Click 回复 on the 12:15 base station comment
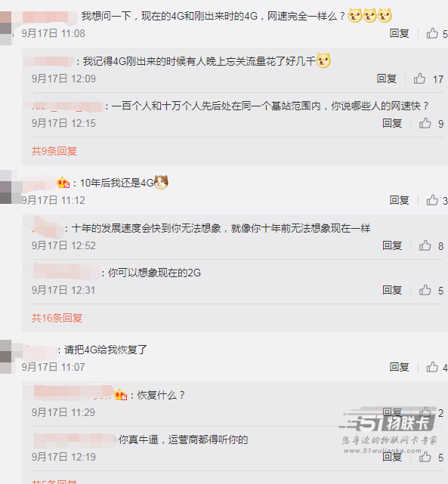Screen dimensions: 448x484 [x=392, y=123]
